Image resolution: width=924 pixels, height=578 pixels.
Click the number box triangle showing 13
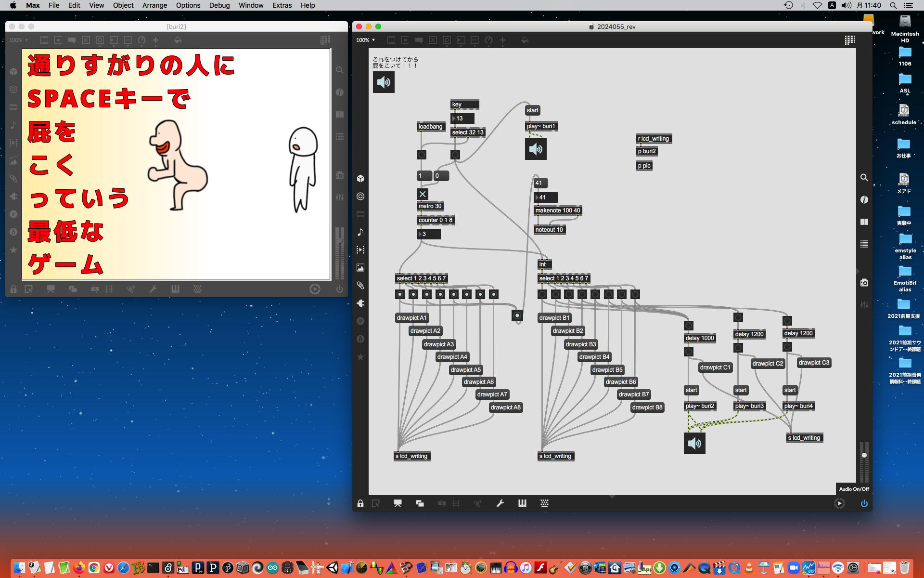pos(454,118)
